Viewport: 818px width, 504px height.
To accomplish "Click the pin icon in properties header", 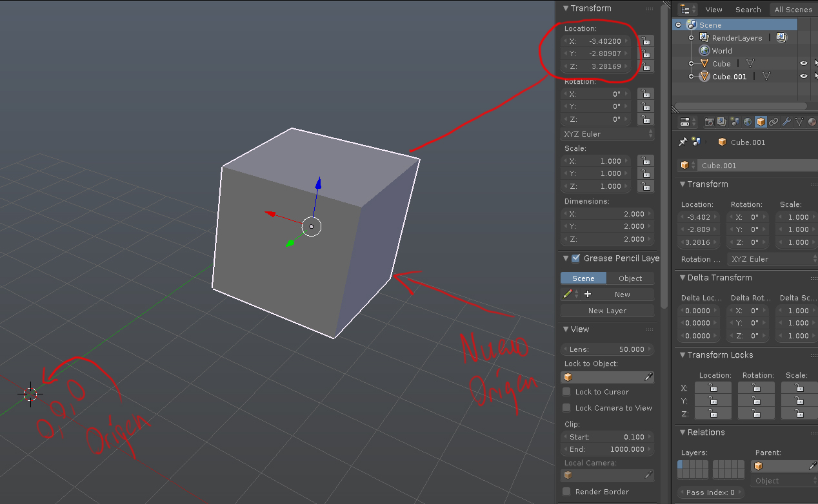I will 683,142.
